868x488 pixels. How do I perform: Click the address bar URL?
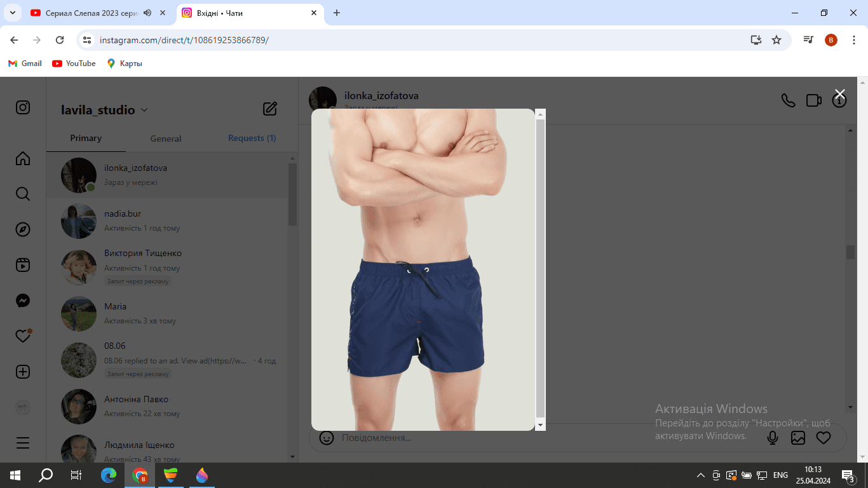coord(184,40)
